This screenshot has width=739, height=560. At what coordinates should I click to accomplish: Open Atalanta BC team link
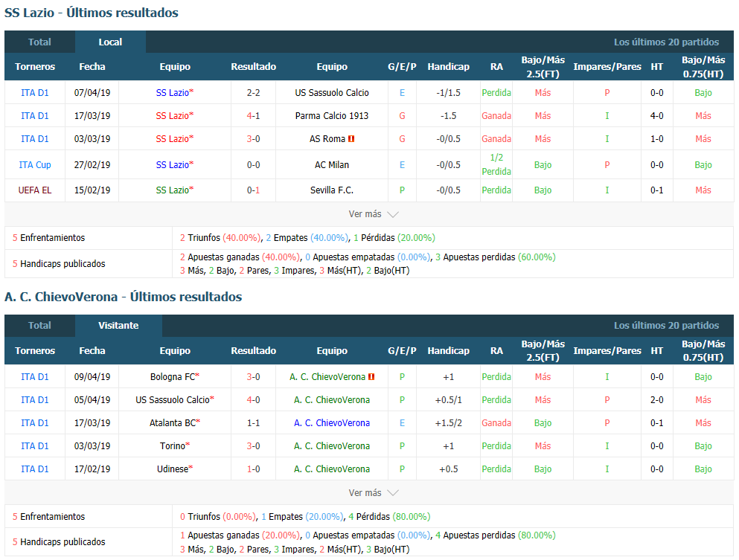tap(173, 423)
